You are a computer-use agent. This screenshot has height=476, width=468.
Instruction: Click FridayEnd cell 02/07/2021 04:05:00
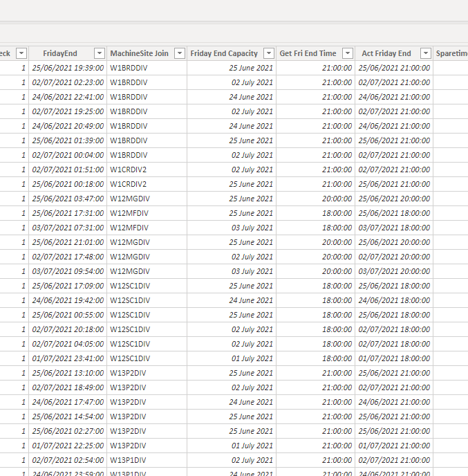coord(68,344)
